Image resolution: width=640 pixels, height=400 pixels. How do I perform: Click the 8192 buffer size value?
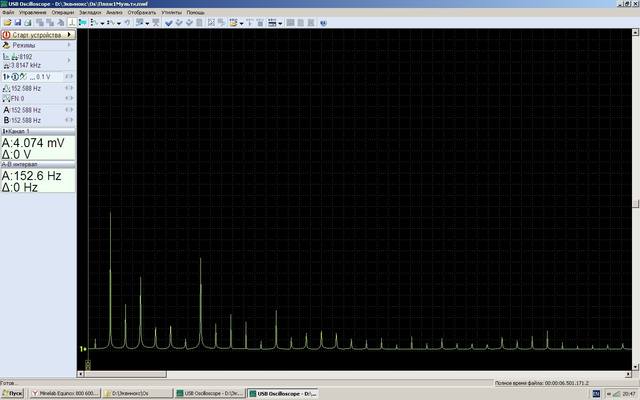point(26,57)
